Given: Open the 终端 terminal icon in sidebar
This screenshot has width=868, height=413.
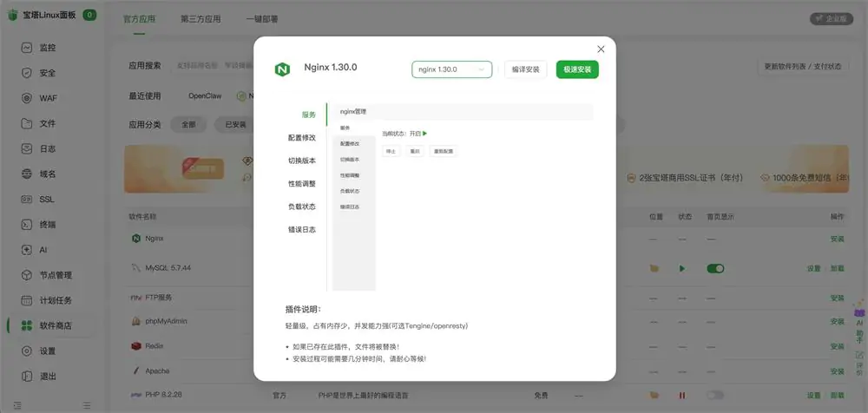Looking at the screenshot, I should point(27,224).
